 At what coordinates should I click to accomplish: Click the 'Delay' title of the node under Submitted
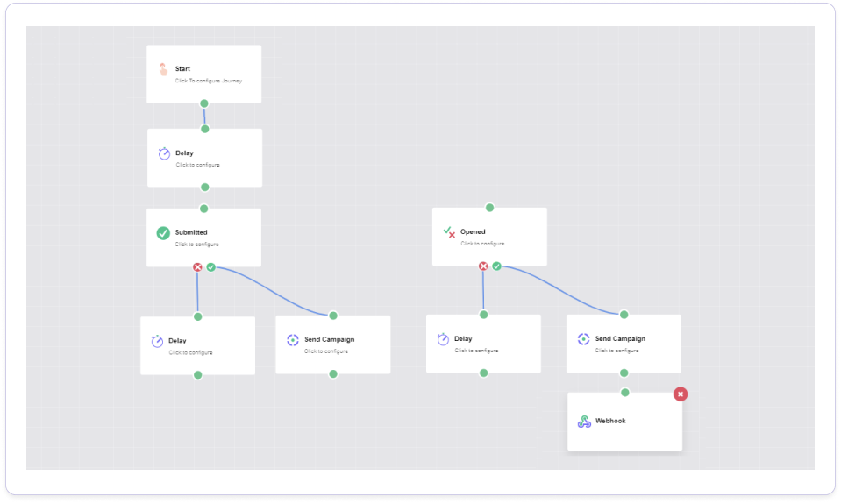[x=177, y=341]
